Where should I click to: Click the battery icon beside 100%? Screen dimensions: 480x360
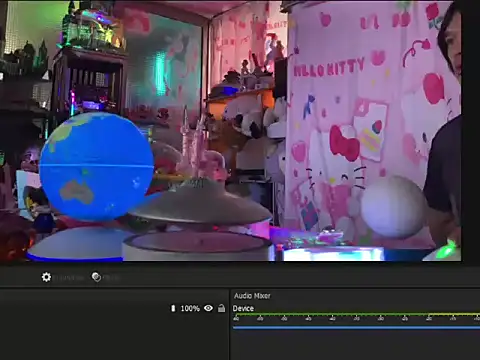pos(173,308)
